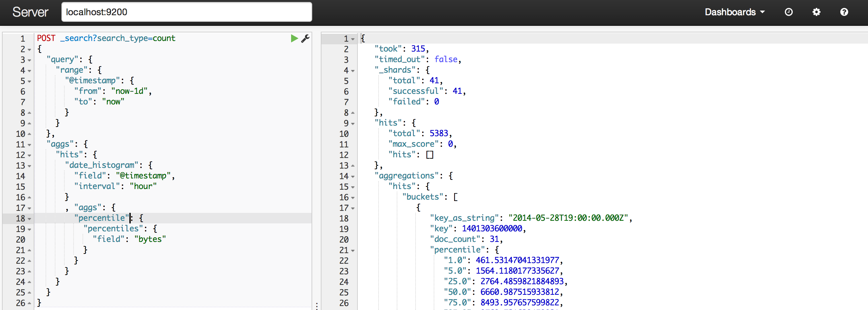Open the history clock icon
Viewport: 868px width, 310px height.
788,12
